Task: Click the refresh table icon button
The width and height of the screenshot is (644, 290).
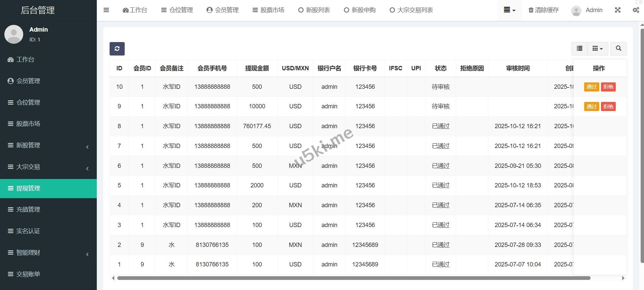Action: (117, 49)
